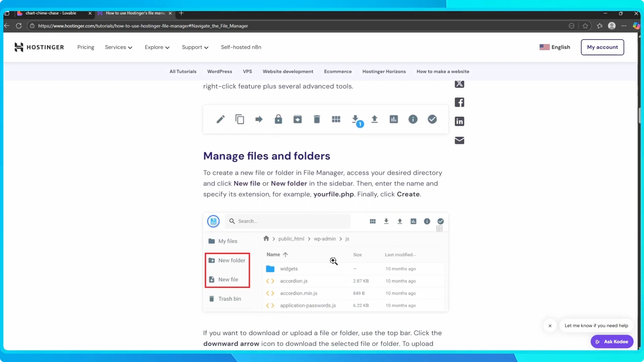Open the browser tab actions menu icon

pyautogui.click(x=7, y=13)
